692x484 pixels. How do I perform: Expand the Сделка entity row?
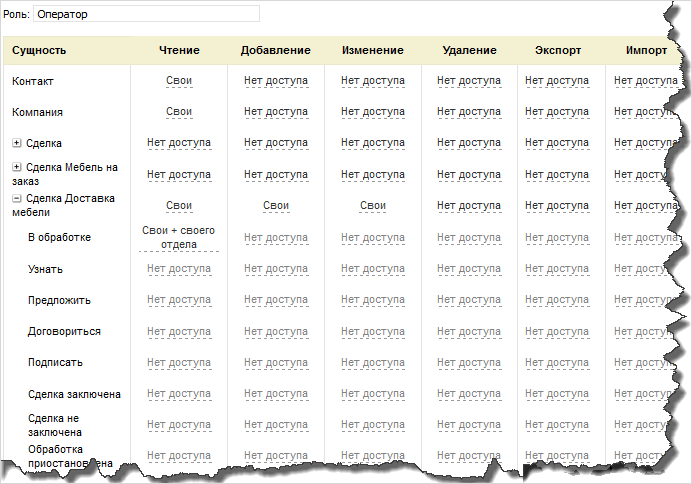16,143
